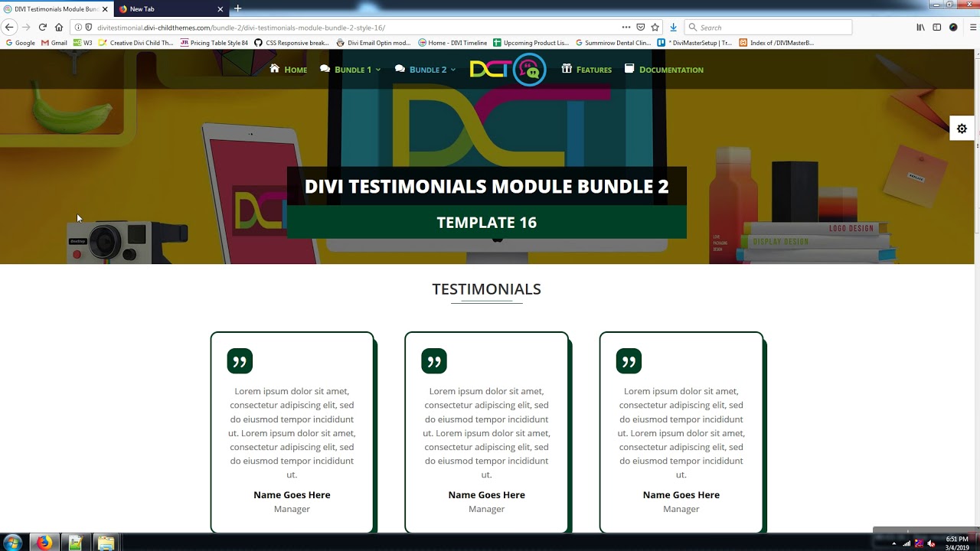Image resolution: width=980 pixels, height=551 pixels.
Task: Toggle the sidebar icon in Firefox toolbar
Action: 936,28
